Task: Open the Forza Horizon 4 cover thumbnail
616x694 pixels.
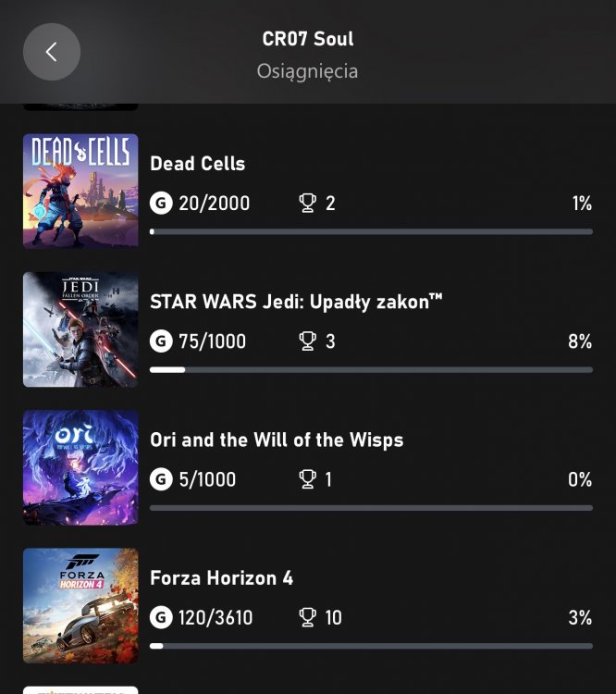Action: click(80, 605)
